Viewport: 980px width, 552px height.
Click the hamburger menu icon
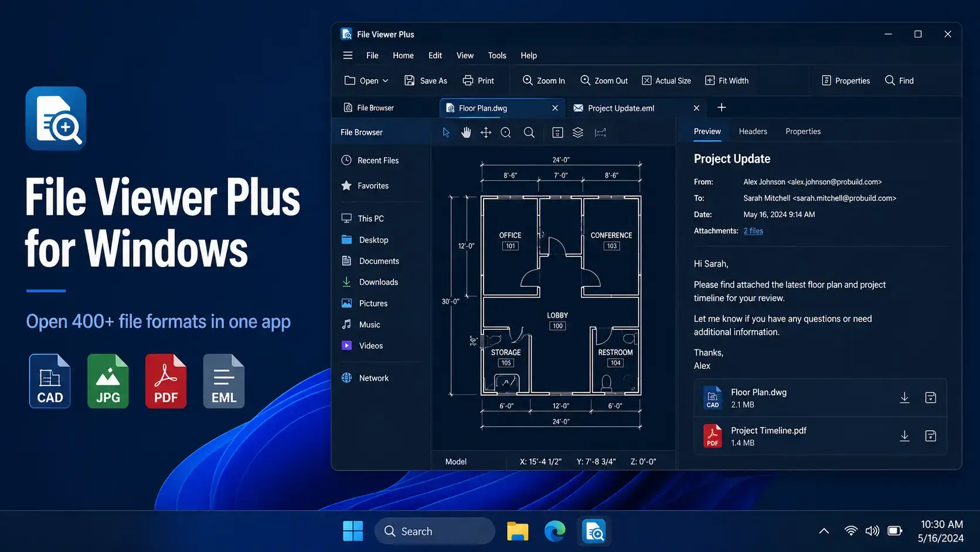point(348,55)
